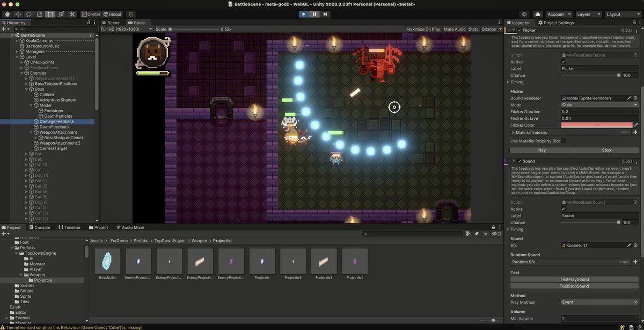644x330 pixels.
Task: Search by type in Project panel
Action: [x=469, y=234]
